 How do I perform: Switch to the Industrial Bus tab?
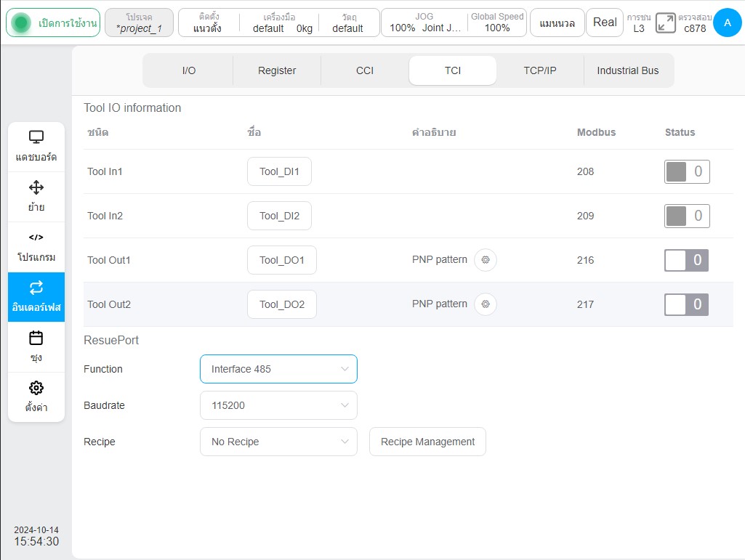click(628, 70)
